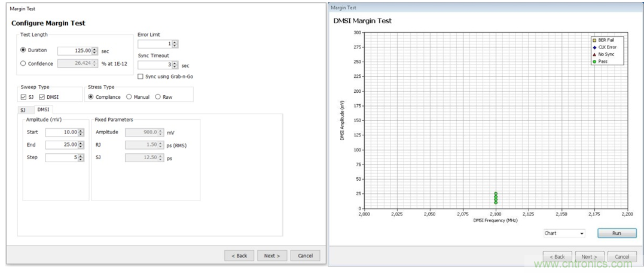The width and height of the screenshot is (644, 273).
Task: Enable Sync using Grab-n-Go checkbox
Action: click(x=141, y=77)
